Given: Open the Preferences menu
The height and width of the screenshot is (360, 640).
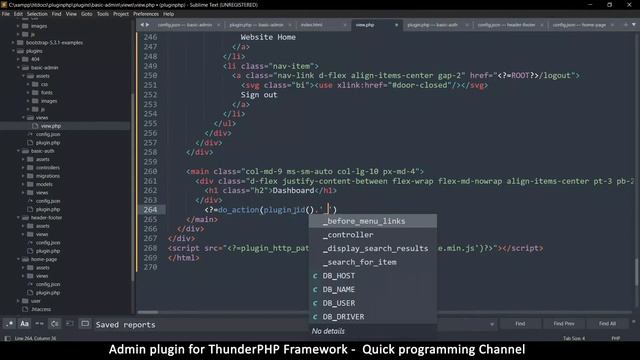Looking at the screenshot, I should click(x=146, y=14).
